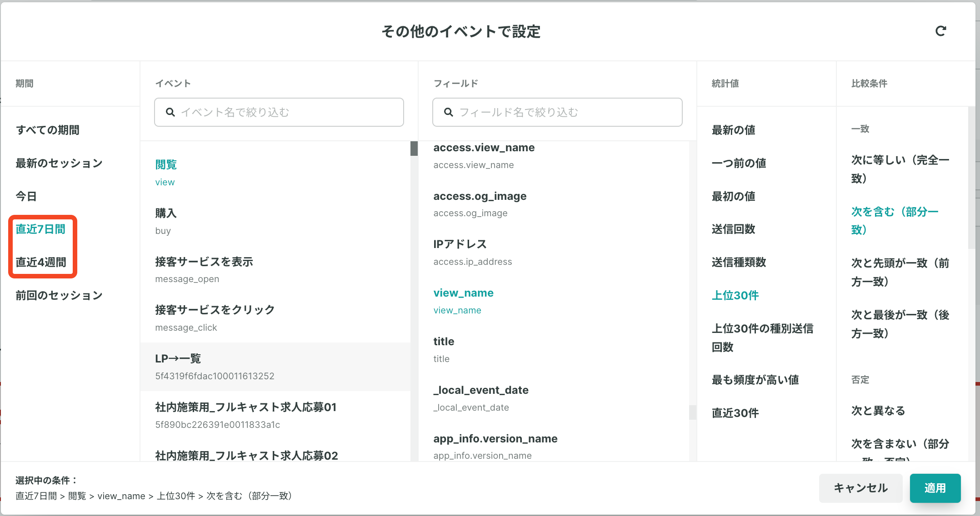
Task: Choose 社内施策用_フルキャスト求人応募01 event
Action: point(275,415)
